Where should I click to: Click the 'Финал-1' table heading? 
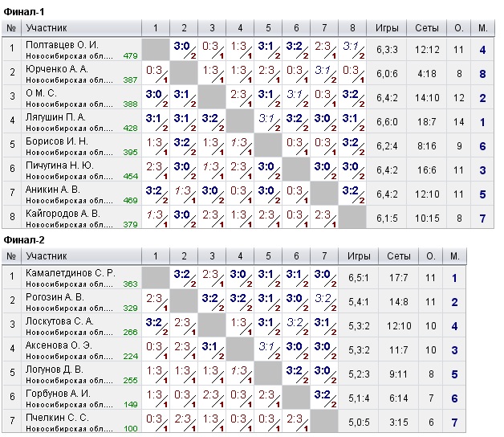pos(24,12)
